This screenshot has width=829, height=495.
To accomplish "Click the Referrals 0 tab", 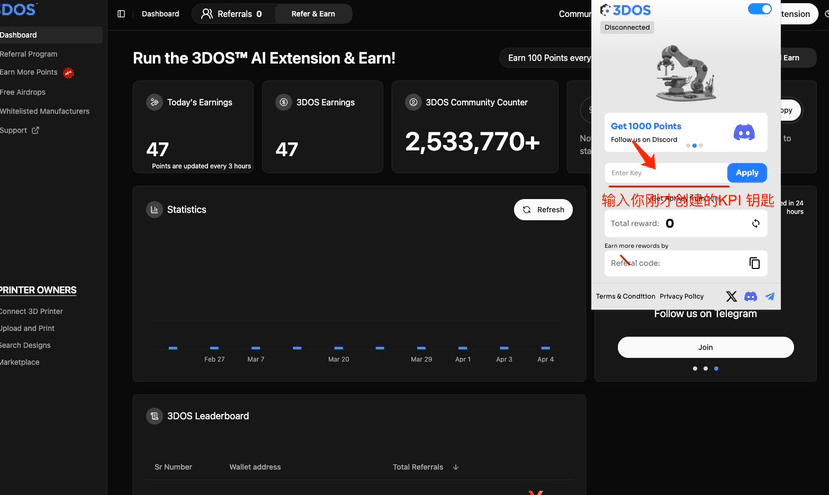I will coord(233,14).
